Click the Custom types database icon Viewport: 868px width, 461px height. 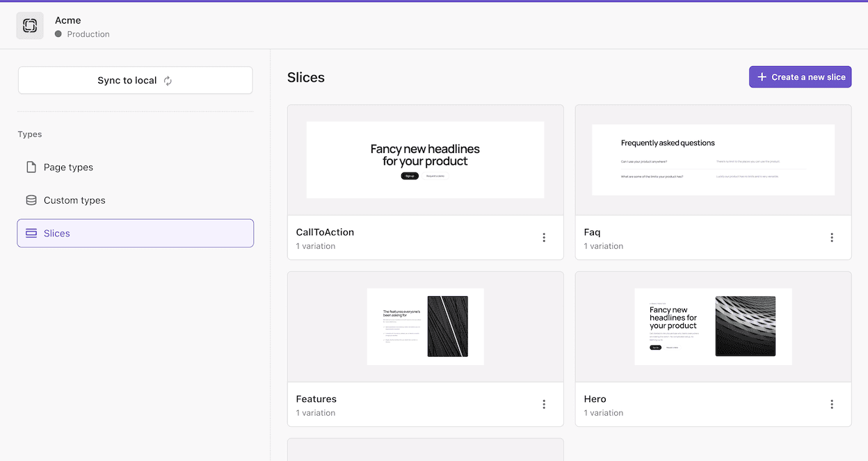pyautogui.click(x=31, y=200)
